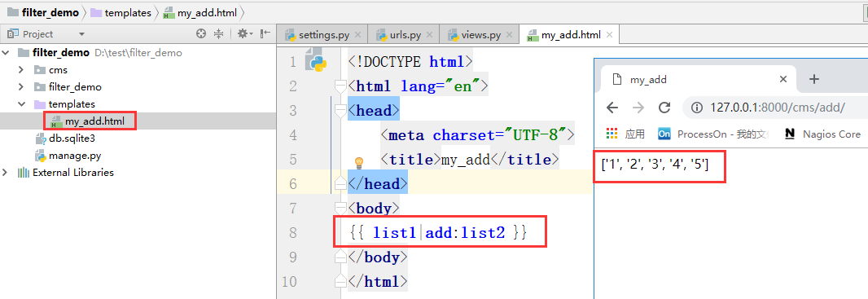This screenshot has height=299, width=868.
Task: Go back in Chrome browser
Action: (612, 108)
